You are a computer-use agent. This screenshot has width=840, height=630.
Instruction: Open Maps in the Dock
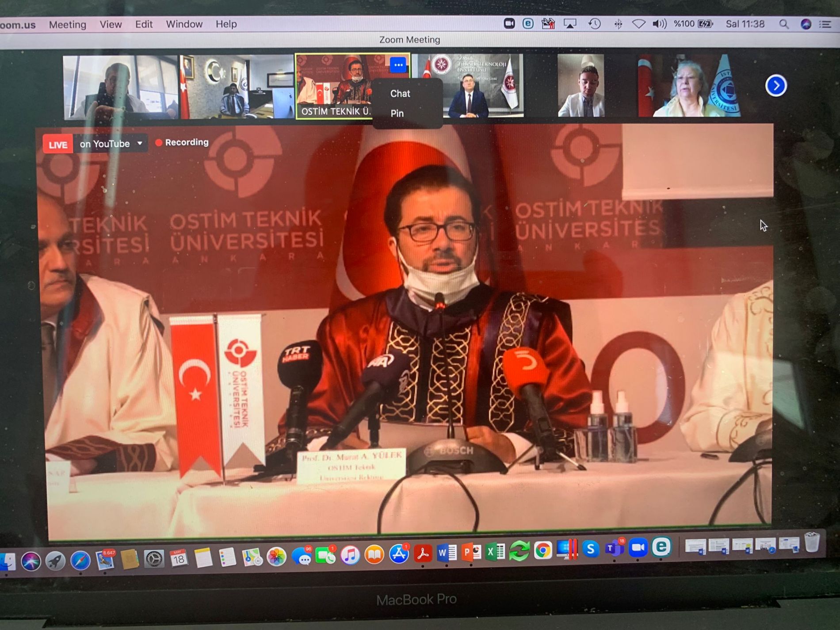(x=252, y=557)
